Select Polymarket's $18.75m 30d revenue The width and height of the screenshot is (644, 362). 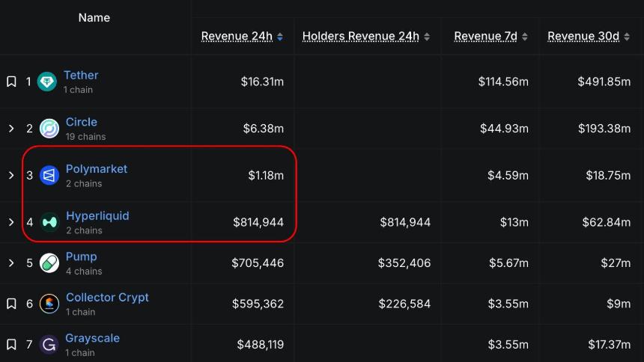608,175
